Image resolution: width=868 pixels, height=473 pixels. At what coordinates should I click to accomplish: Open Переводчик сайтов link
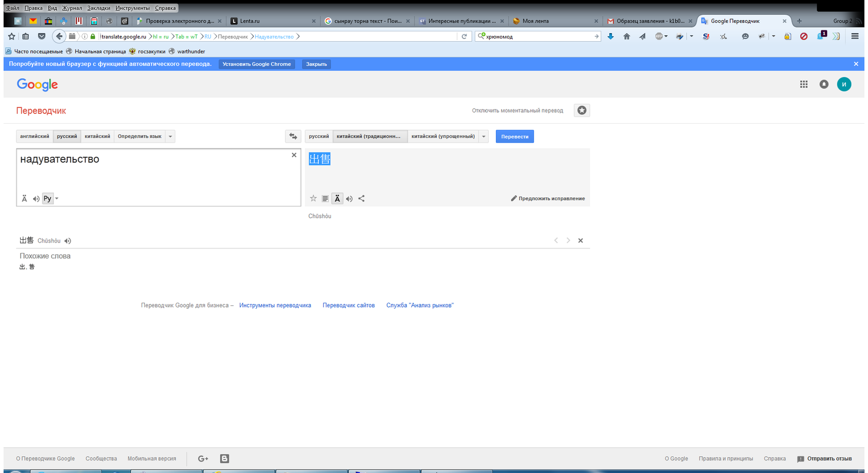click(x=349, y=305)
